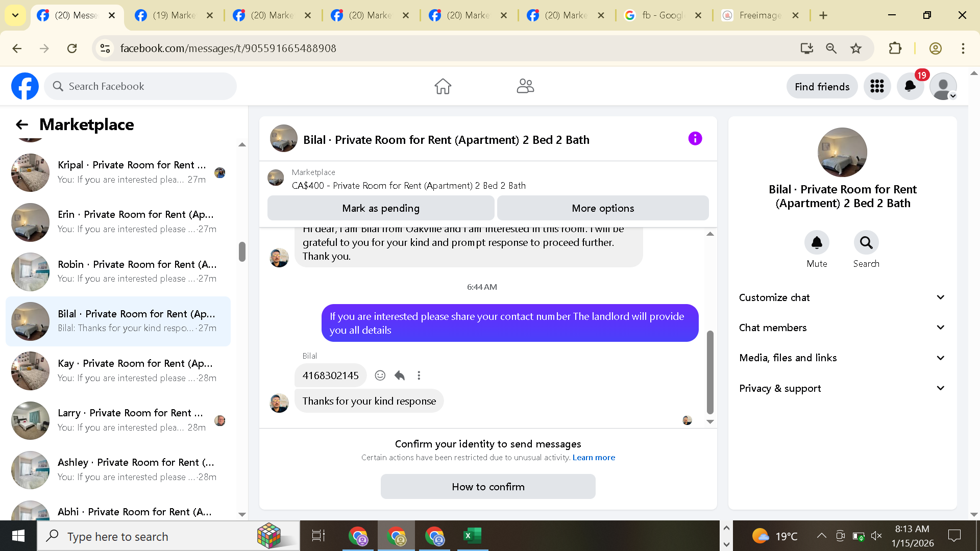Open the Learn more link
The image size is (980, 551).
coord(594,458)
